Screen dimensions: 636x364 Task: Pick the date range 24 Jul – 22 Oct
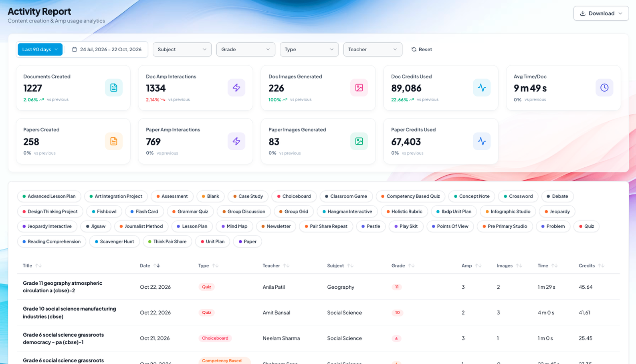[107, 50]
